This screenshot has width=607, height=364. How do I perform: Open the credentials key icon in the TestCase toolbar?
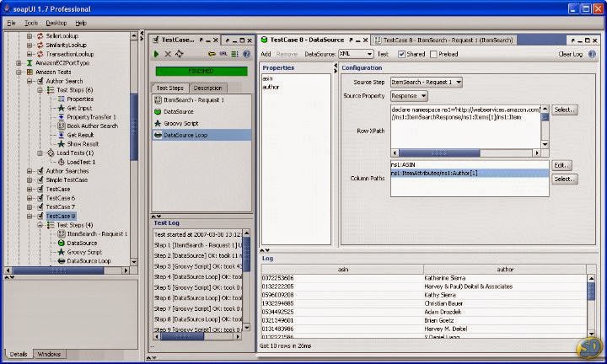coord(212,54)
